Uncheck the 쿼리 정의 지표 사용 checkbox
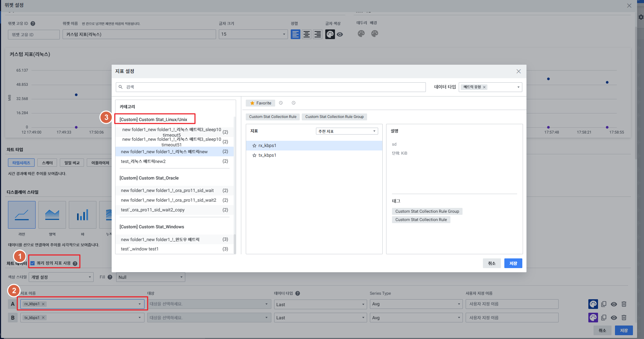Image resolution: width=644 pixels, height=339 pixels. pos(32,263)
